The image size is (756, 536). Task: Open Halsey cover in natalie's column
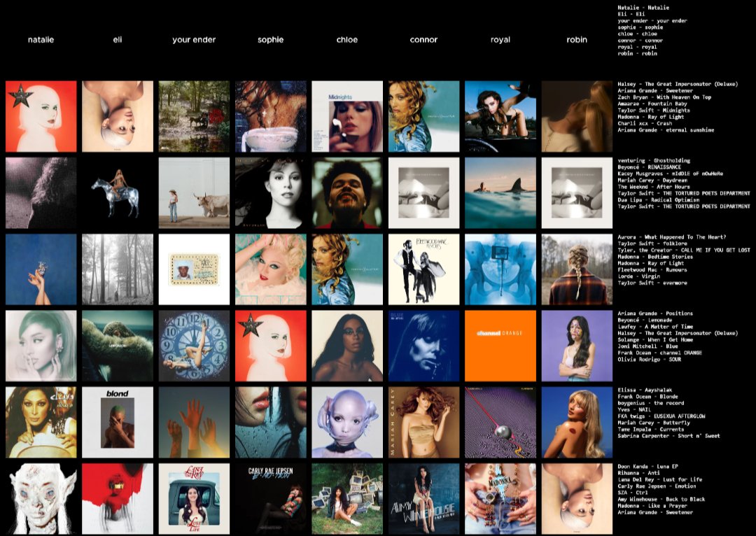click(x=41, y=116)
